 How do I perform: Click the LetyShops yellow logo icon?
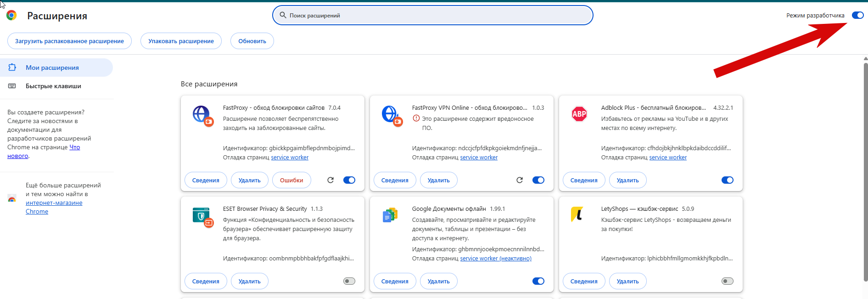pyautogui.click(x=577, y=214)
